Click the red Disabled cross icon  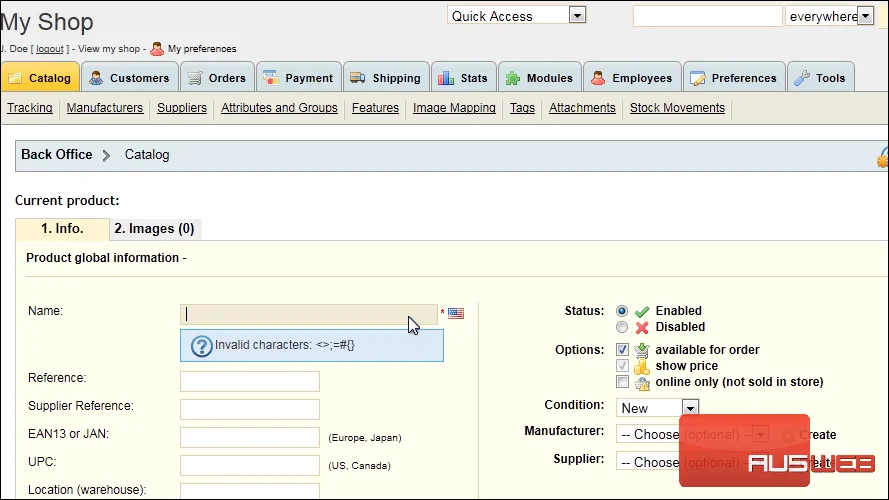click(x=642, y=328)
